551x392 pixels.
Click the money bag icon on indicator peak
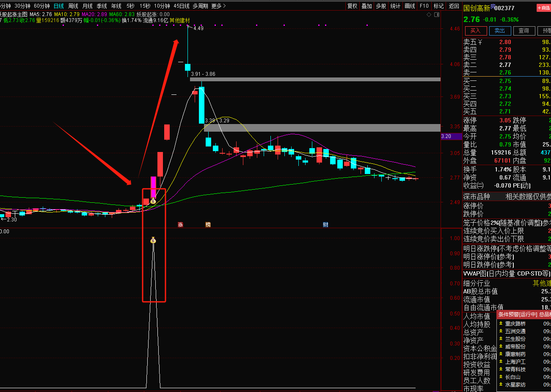coord(153,240)
